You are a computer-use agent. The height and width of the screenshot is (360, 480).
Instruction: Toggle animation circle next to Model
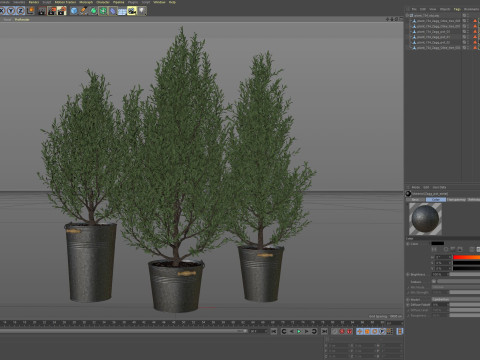pos(408,300)
